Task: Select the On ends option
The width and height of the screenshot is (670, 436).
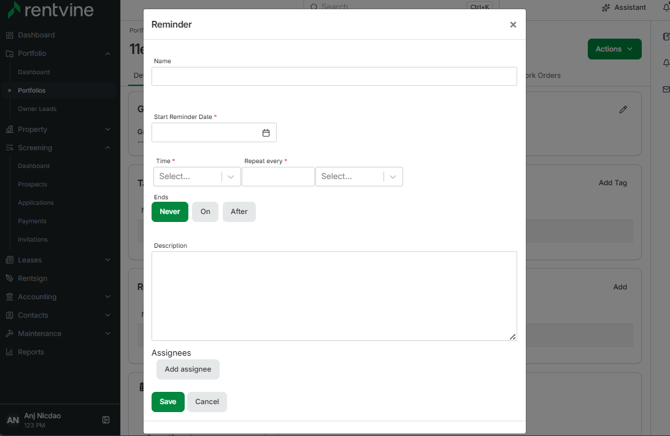Action: point(205,212)
